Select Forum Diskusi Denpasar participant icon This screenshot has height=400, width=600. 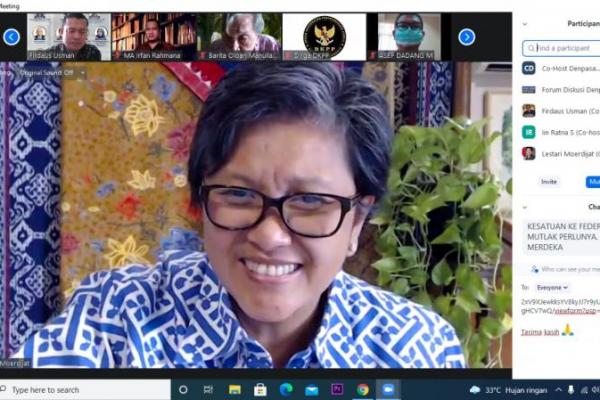[529, 90]
